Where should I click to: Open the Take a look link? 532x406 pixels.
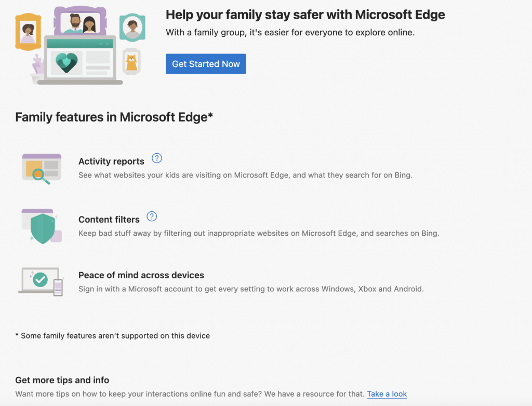pyautogui.click(x=387, y=394)
